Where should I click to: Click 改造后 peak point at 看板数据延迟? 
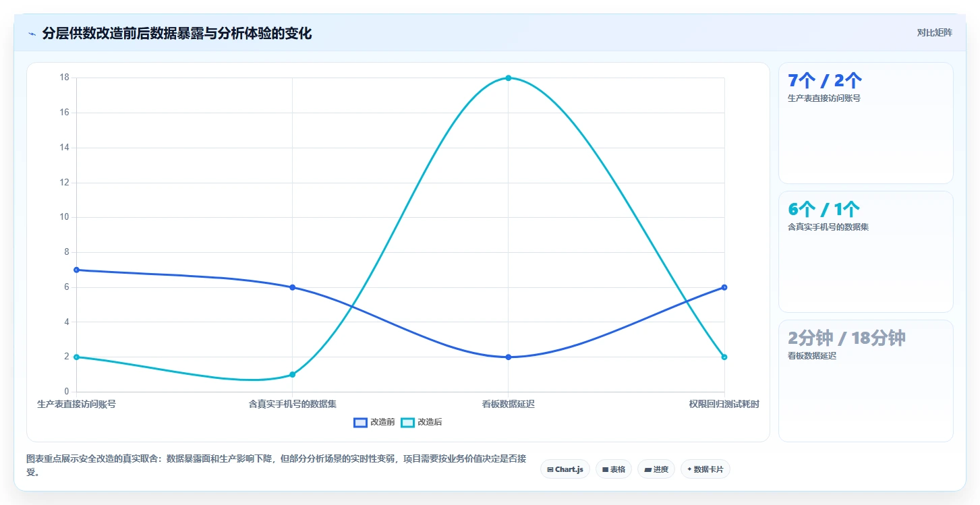(508, 78)
